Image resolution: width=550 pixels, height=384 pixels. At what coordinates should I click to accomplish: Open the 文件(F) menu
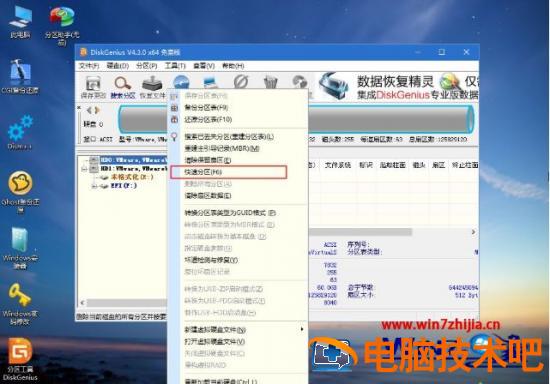[x=89, y=66]
